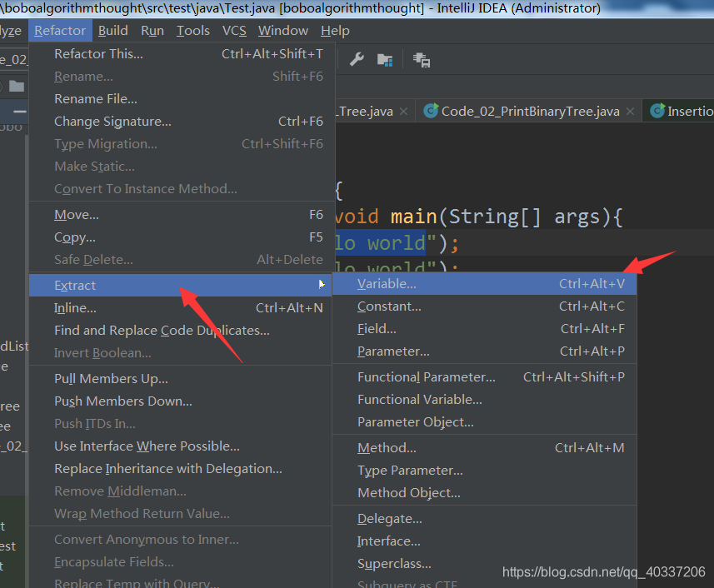Open the Help menu
The height and width of the screenshot is (588, 714).
(x=335, y=31)
